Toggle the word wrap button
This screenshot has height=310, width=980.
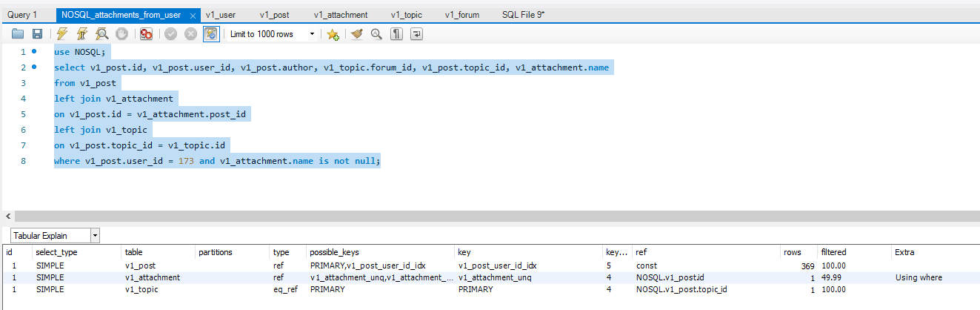tap(416, 34)
